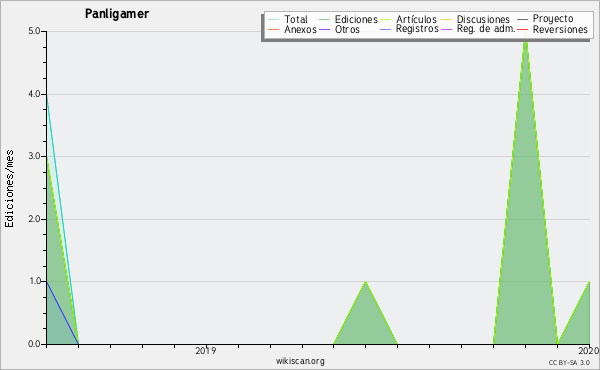This screenshot has width=600, height=370.
Task: Click the 4.0 y-axis value
Action: (x=34, y=94)
